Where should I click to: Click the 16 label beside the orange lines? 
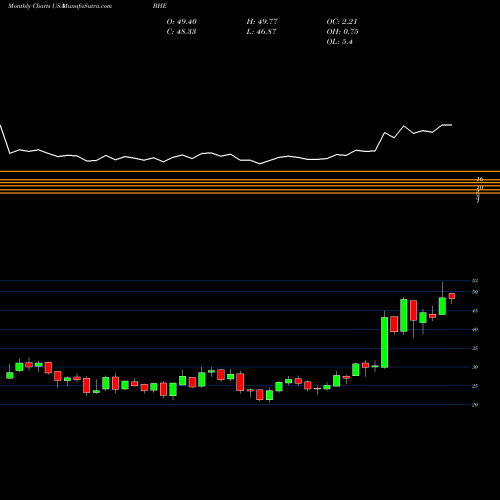click(x=480, y=179)
